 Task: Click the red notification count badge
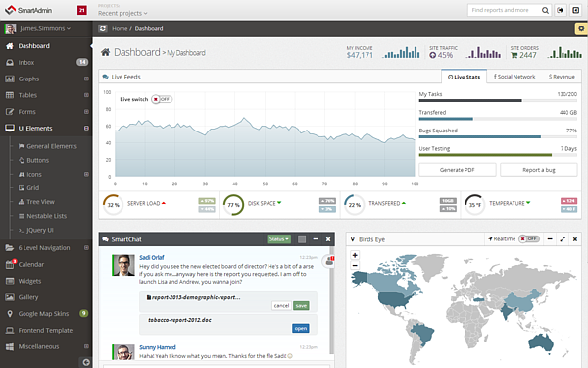81,10
